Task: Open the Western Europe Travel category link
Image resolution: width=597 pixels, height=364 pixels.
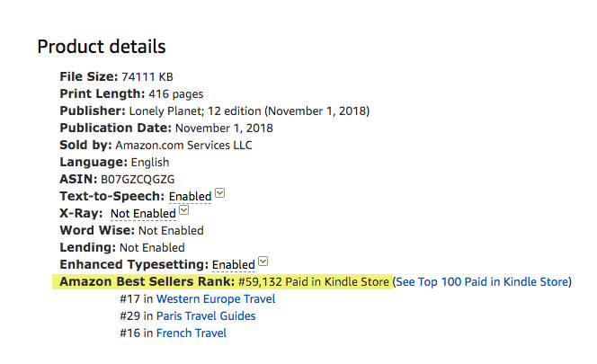Action: (216, 299)
